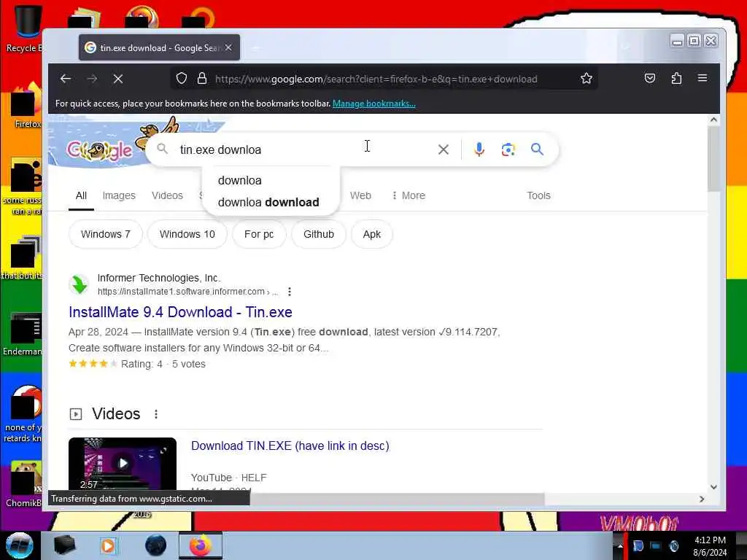Image resolution: width=747 pixels, height=560 pixels.
Task: Open Firefox hamburger application menu
Action: click(x=703, y=79)
